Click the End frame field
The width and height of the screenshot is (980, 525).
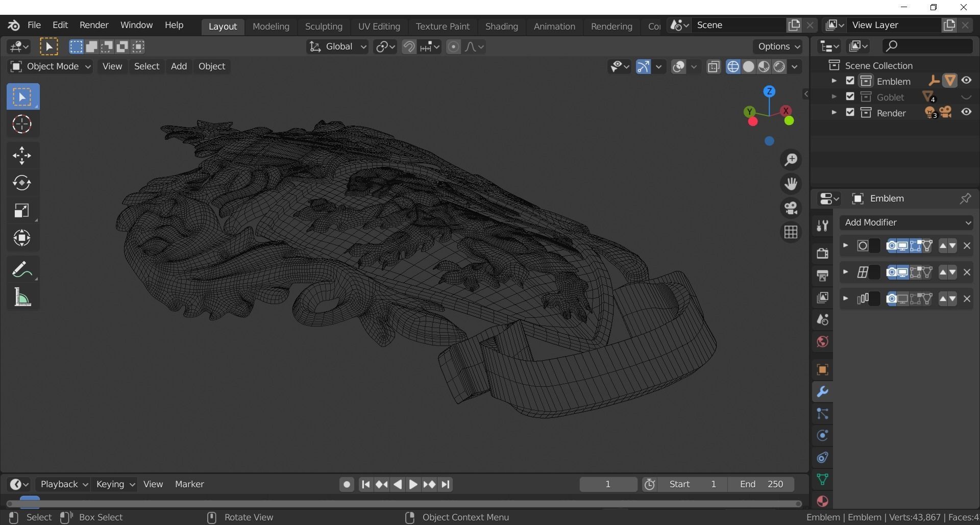pyautogui.click(x=761, y=484)
